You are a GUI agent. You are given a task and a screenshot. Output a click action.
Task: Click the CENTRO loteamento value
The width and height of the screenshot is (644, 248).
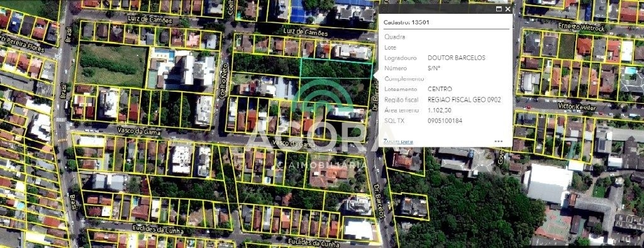[x=440, y=89]
